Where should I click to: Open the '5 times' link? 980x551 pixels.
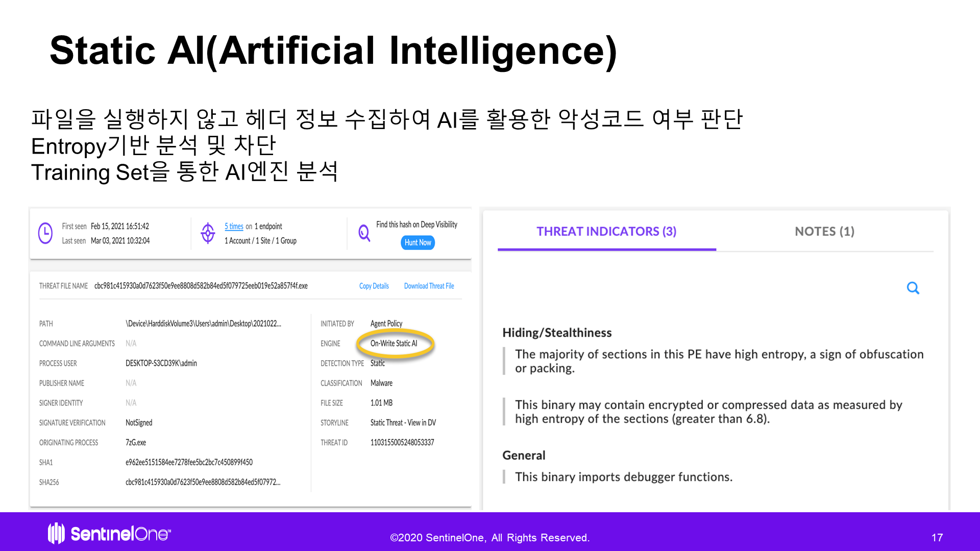tap(234, 227)
